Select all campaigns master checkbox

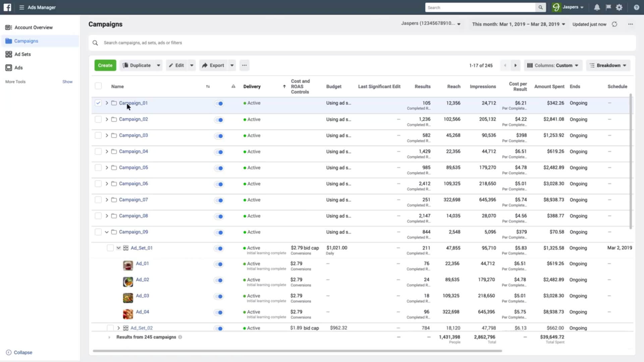pos(98,86)
